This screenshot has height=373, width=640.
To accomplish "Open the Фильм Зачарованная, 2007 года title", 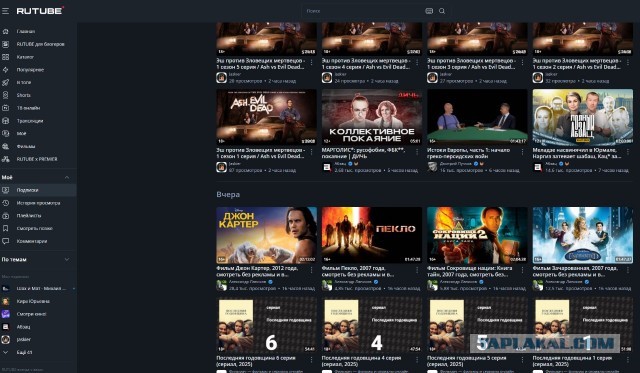I will 575,271.
